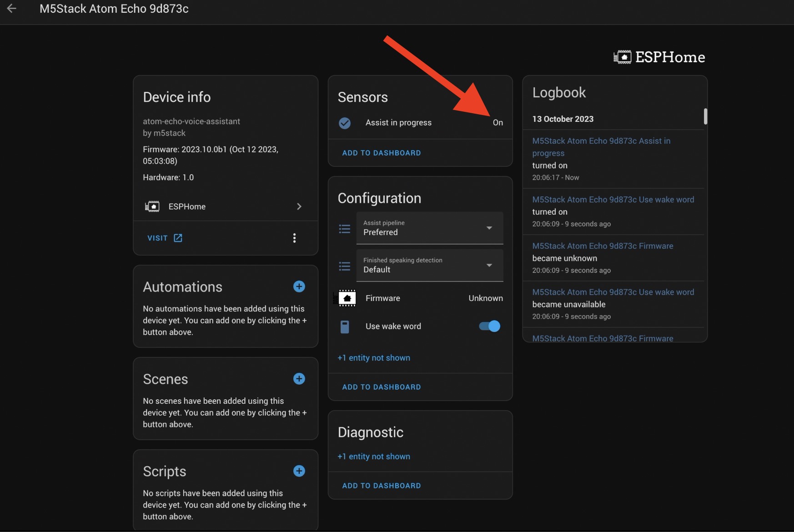Viewport: 794px width, 532px height.
Task: Click the Use wake word device icon
Action: coord(345,326)
